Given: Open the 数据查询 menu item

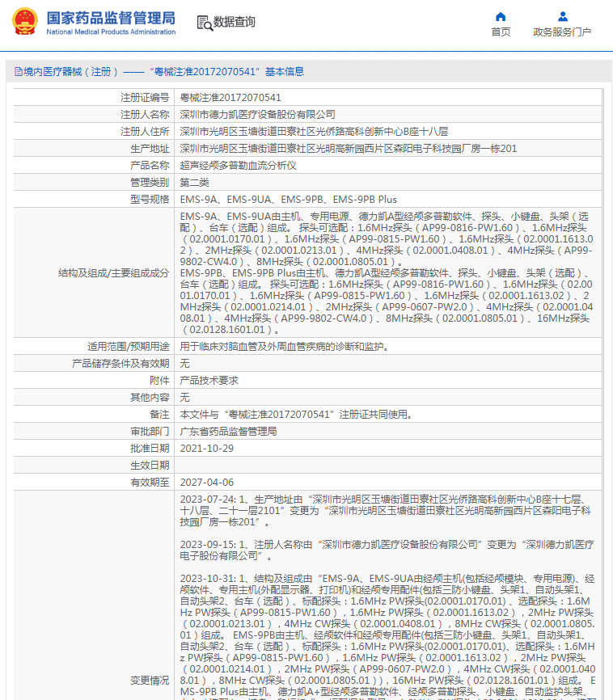Looking at the screenshot, I should pyautogui.click(x=234, y=22).
